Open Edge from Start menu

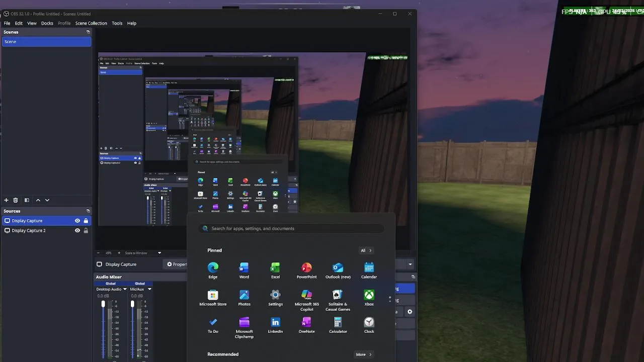click(213, 270)
